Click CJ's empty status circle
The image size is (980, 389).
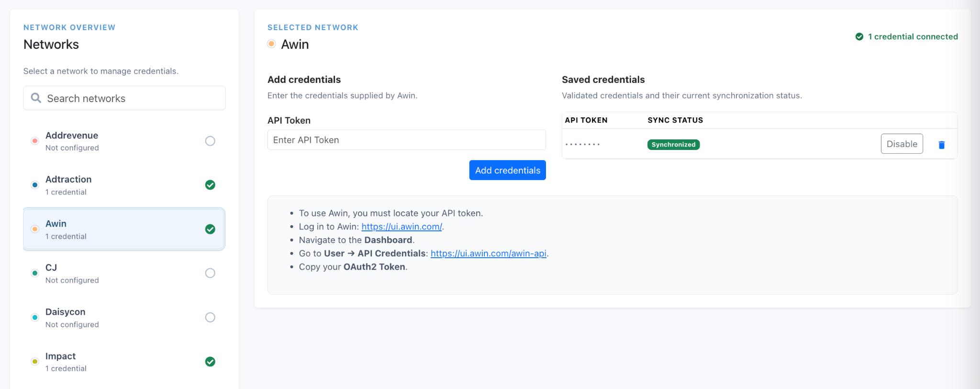[210, 273]
